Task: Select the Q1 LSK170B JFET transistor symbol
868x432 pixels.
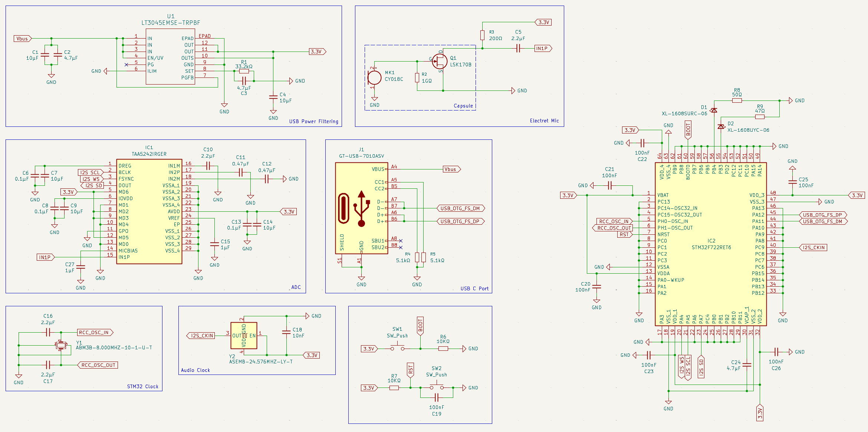Action: click(x=440, y=61)
